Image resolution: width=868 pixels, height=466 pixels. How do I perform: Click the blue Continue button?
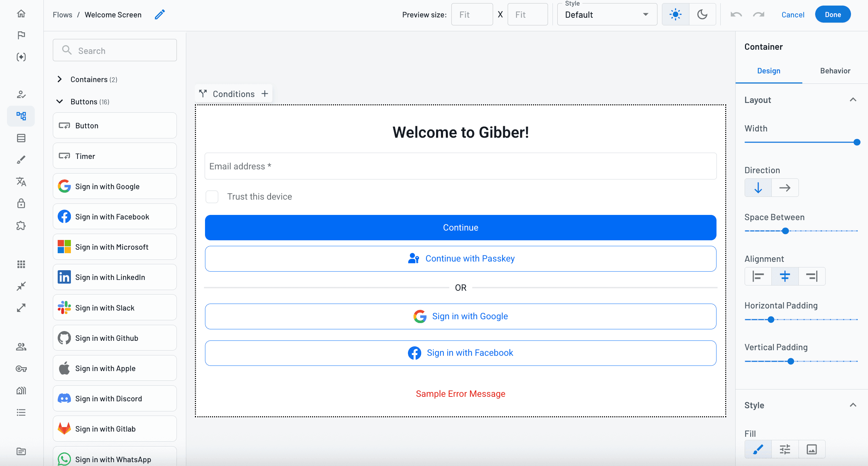tap(460, 227)
